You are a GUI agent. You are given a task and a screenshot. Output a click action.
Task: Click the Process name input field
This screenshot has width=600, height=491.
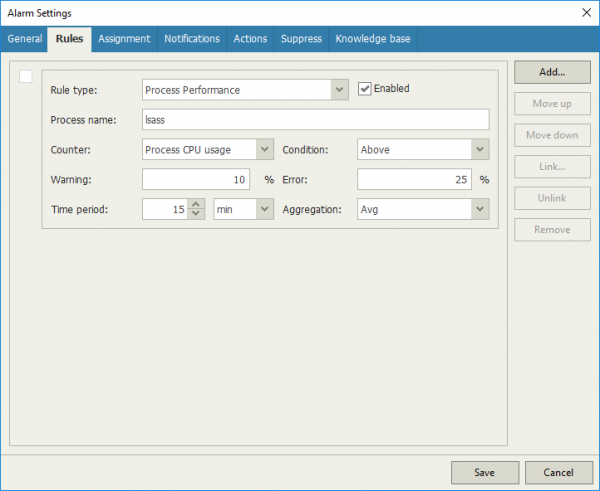[315, 120]
